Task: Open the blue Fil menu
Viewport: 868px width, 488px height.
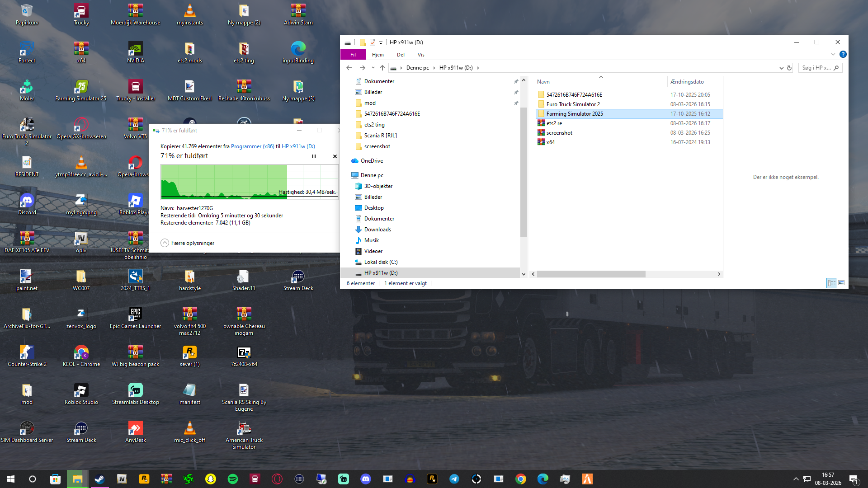Action: coord(353,55)
